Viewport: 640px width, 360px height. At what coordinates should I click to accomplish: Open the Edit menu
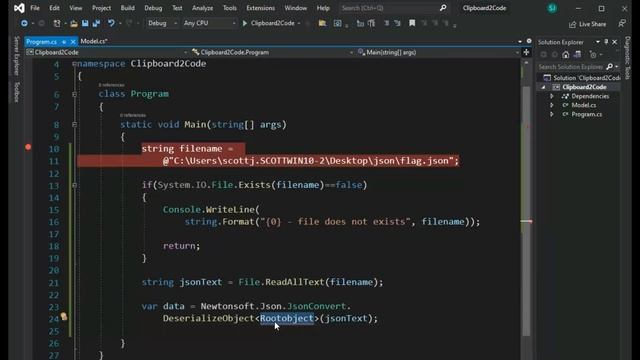point(54,8)
